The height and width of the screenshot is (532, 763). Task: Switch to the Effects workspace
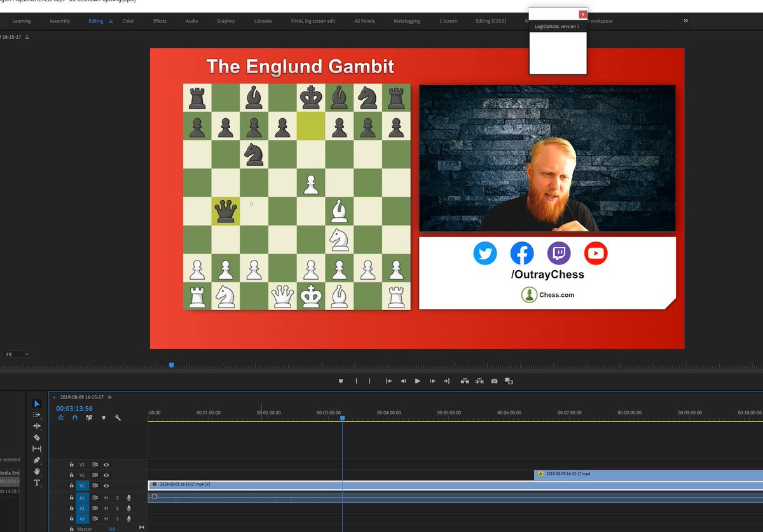[x=160, y=21]
